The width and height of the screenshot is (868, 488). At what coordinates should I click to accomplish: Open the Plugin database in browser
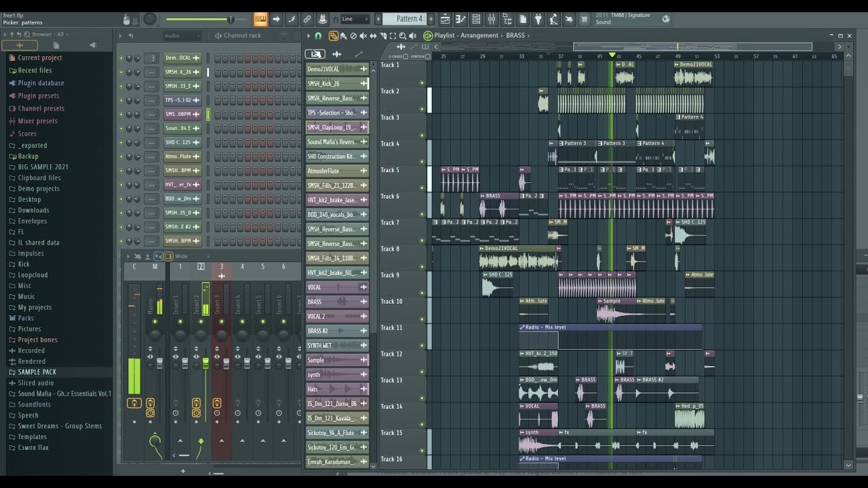pos(41,83)
